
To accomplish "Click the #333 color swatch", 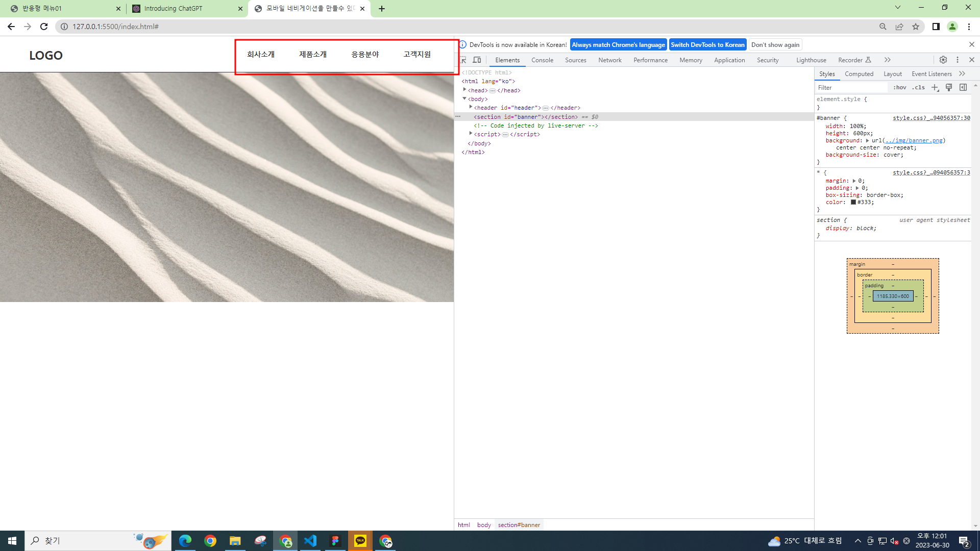I will (853, 202).
